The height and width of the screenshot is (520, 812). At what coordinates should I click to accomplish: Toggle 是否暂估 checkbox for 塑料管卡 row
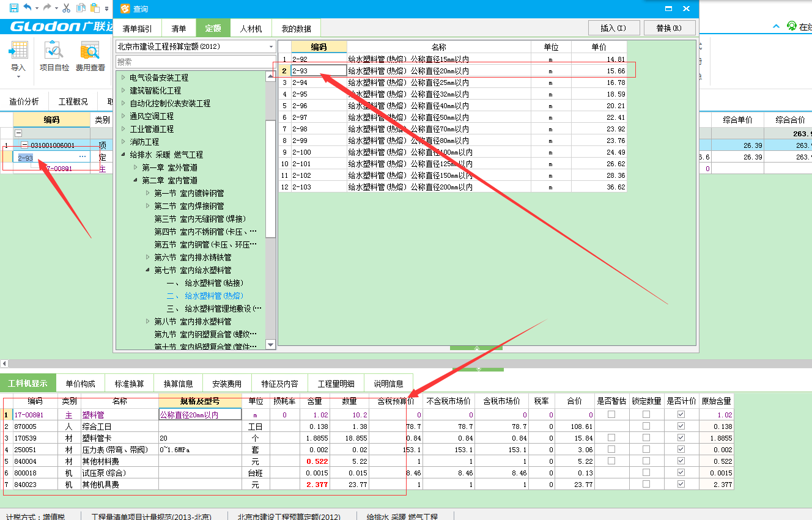pos(611,438)
